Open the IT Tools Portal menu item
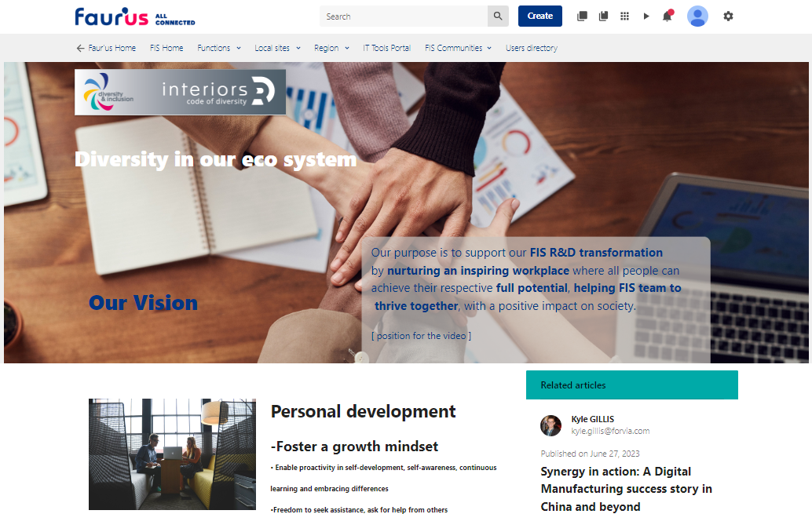The image size is (812, 514). click(x=386, y=48)
